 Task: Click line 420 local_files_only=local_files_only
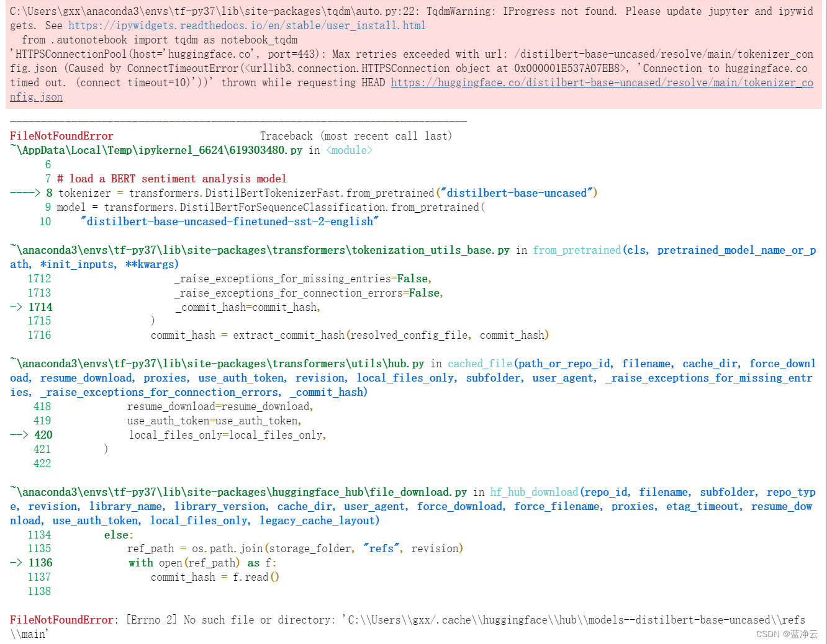pos(228,435)
